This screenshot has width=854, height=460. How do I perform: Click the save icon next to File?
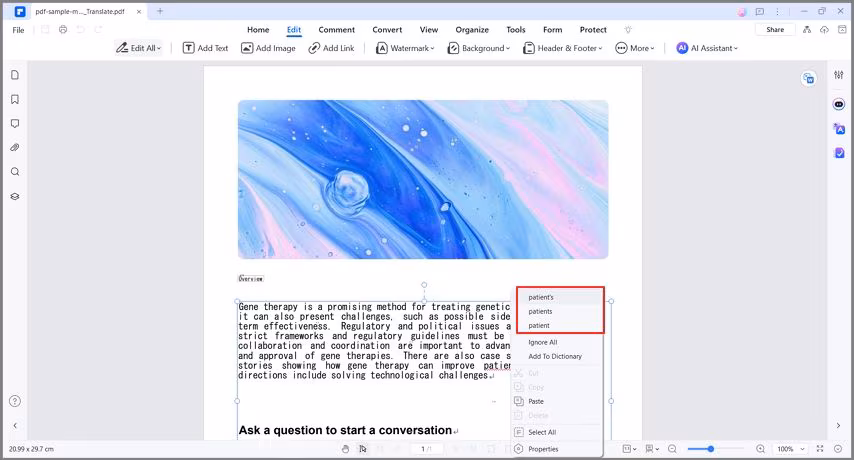pos(45,29)
